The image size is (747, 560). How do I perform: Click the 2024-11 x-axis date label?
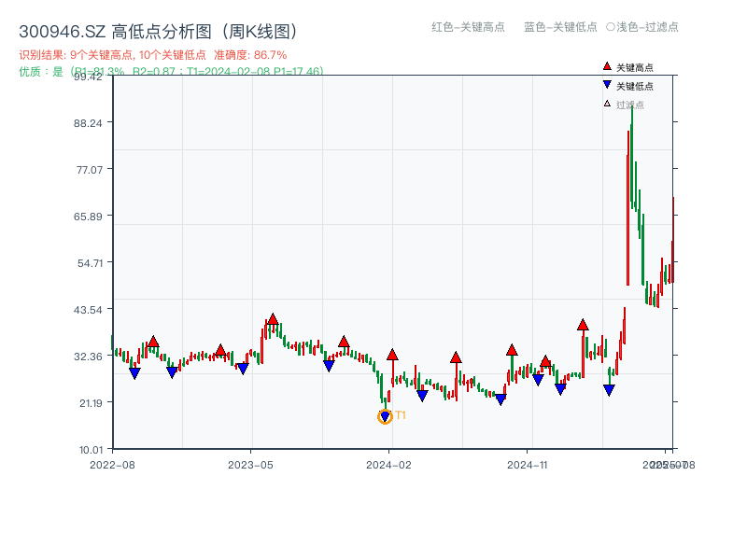coord(528,465)
